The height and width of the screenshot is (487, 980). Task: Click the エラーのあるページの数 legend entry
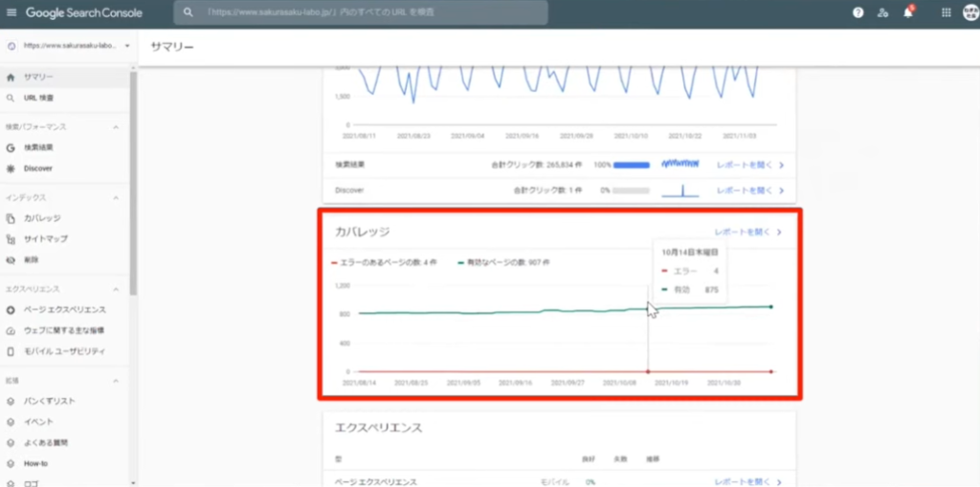[387, 262]
